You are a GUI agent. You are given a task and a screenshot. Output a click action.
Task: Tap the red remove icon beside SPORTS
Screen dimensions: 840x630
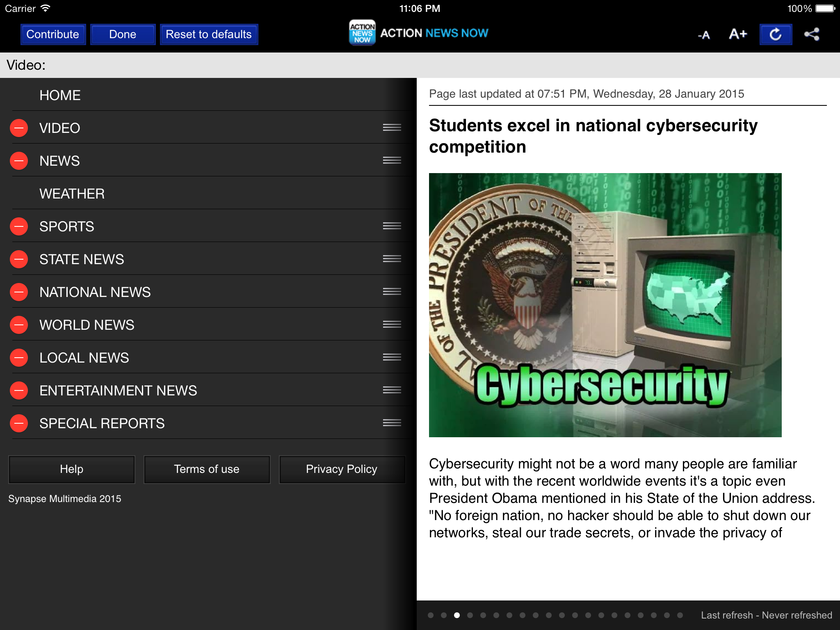tap(19, 226)
